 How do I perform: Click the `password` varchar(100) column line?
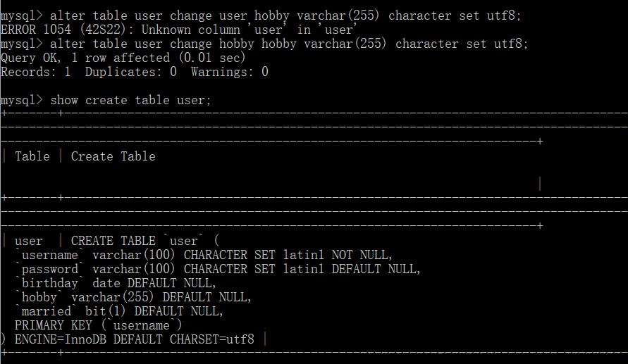point(218,269)
